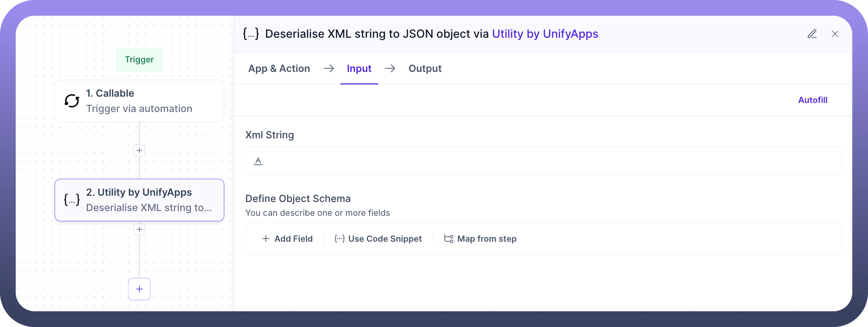
Task: Click plus connector below Utility step
Action: click(139, 230)
